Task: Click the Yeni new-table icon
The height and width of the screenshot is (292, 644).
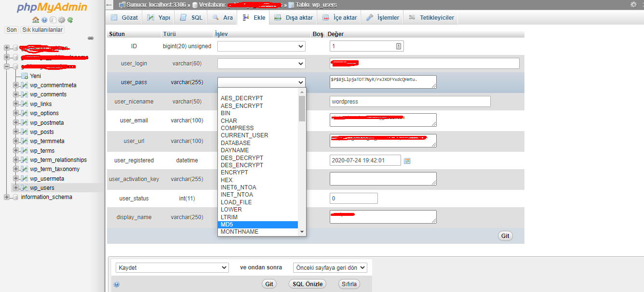Action: coord(25,76)
